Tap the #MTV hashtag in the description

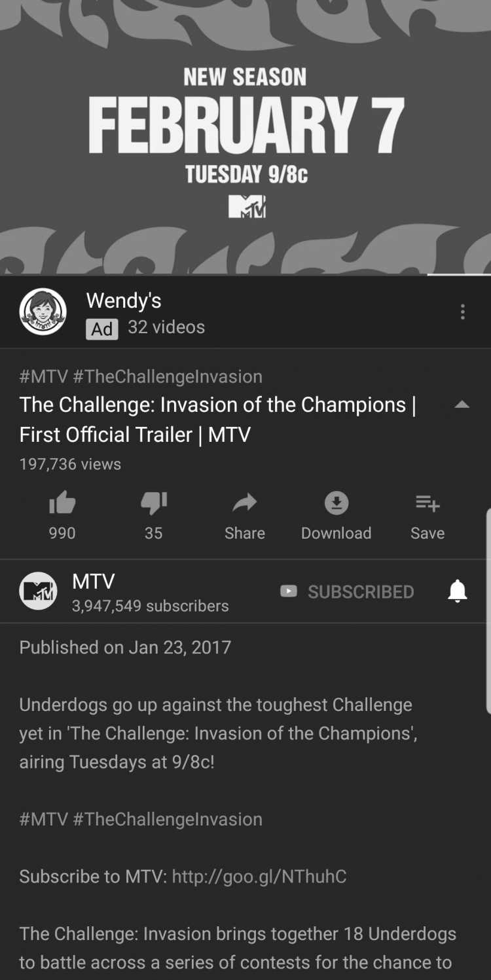point(44,819)
